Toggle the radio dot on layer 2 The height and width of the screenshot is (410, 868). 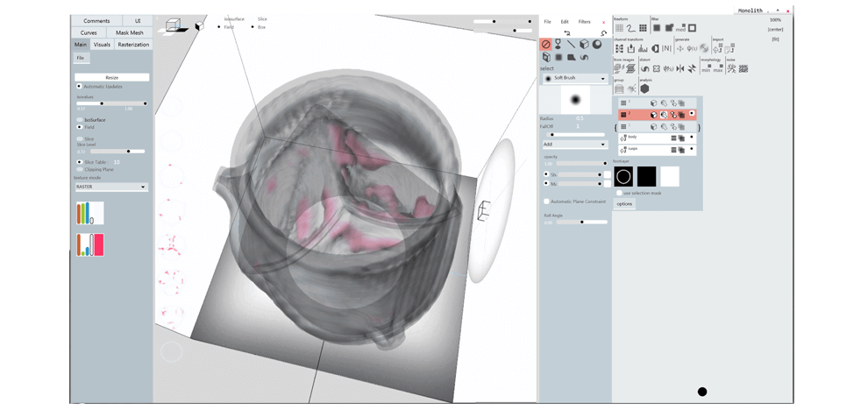pyautogui.click(x=692, y=113)
